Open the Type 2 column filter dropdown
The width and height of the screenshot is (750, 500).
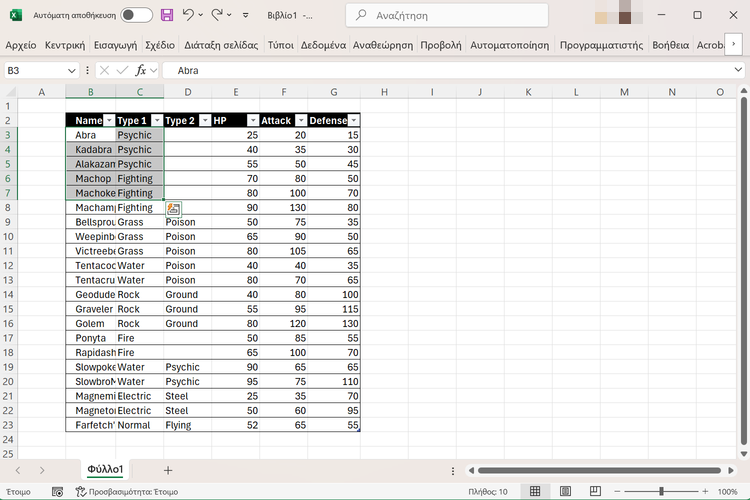tap(205, 120)
